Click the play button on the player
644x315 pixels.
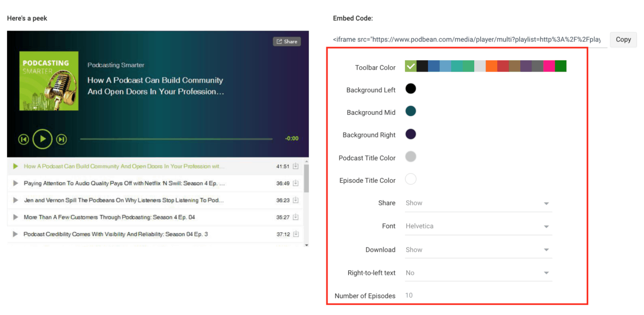tap(42, 139)
